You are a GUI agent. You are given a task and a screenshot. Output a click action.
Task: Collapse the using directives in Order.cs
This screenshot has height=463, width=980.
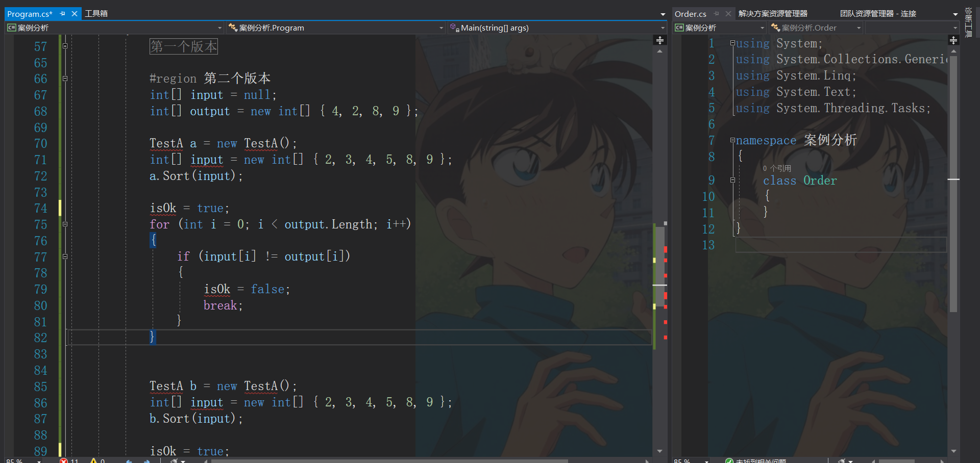[x=732, y=43]
